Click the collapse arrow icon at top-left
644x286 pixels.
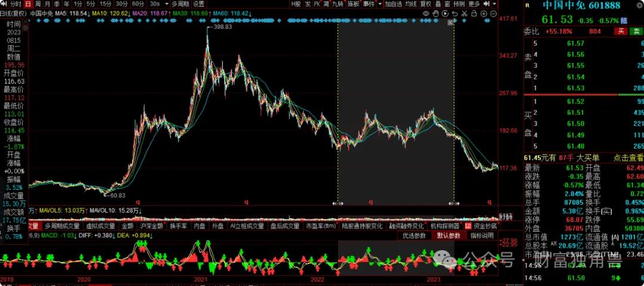click(x=5, y=4)
